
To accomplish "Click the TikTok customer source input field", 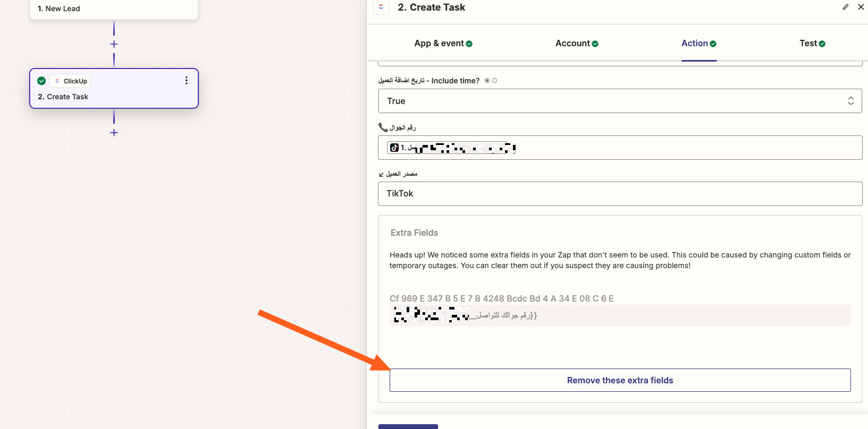I will (x=620, y=194).
